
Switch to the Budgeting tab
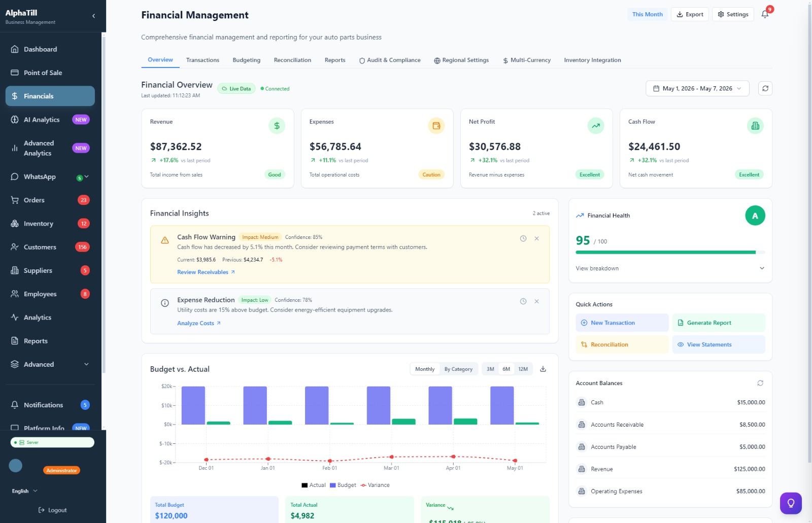[x=246, y=60]
